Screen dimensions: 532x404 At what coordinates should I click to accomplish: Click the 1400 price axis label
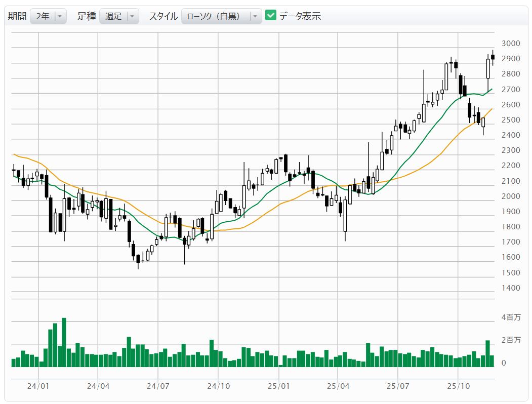pyautogui.click(x=510, y=288)
